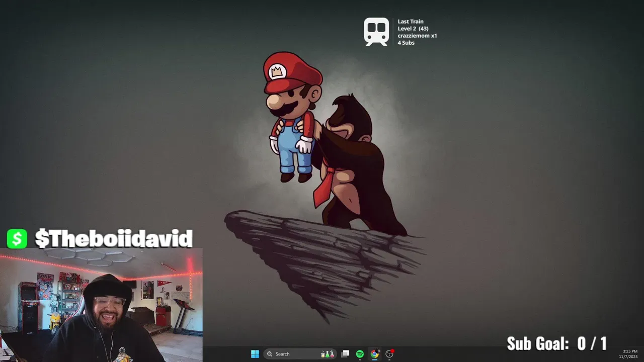Switch to Google Chrome in taskbar
Viewport: 644px width, 362px height.
click(x=374, y=354)
